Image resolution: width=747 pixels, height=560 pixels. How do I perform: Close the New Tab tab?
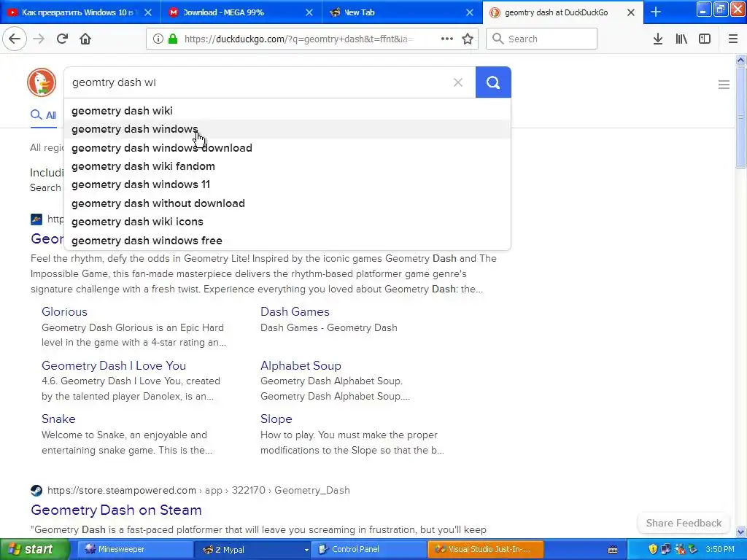tap(470, 12)
